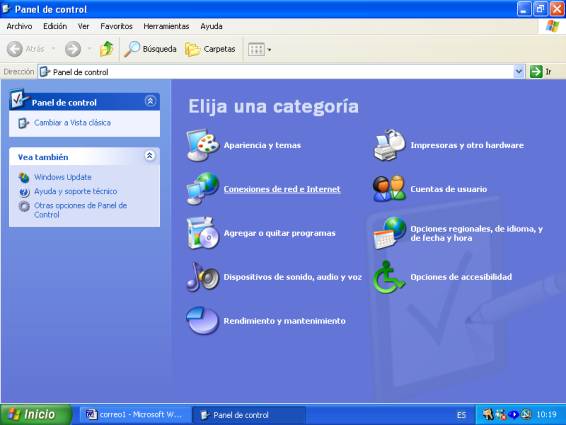The height and width of the screenshot is (425, 566).
Task: Click the green Ir go arrow
Action: (536, 71)
